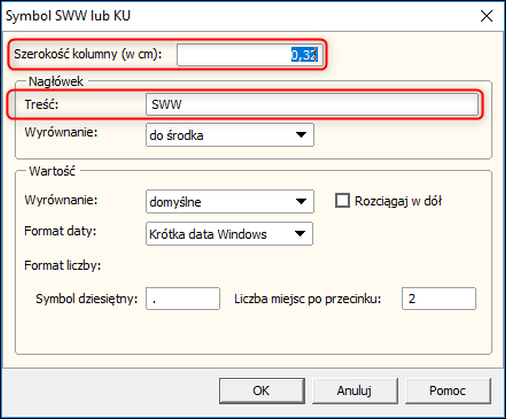Click the Treść header text field
The height and width of the screenshot is (419, 506).
312,105
